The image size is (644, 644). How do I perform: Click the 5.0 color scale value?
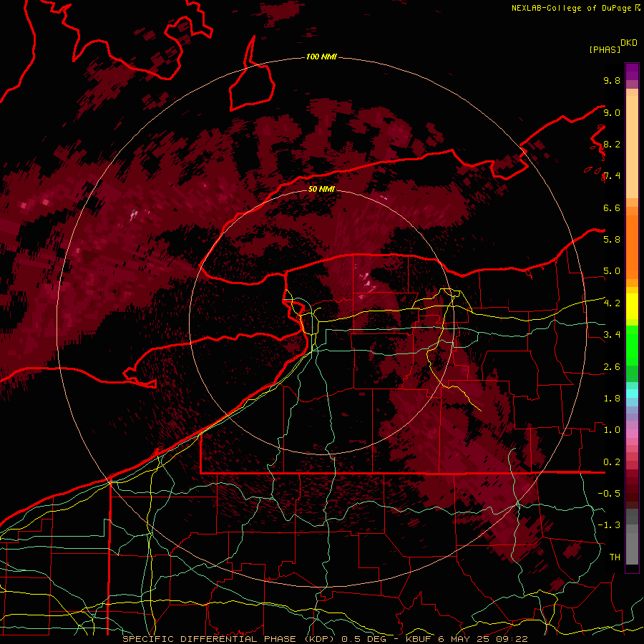(x=612, y=271)
